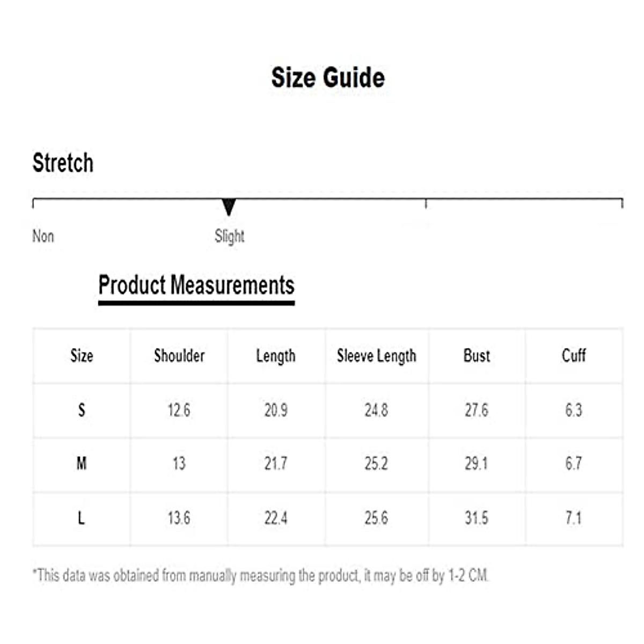
Task: Select the Slight stretch label
Action: [x=229, y=236]
